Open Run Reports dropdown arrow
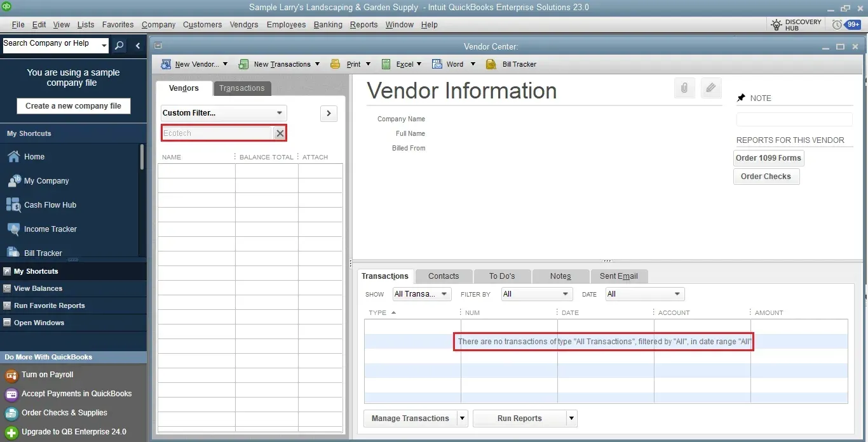 click(572, 419)
